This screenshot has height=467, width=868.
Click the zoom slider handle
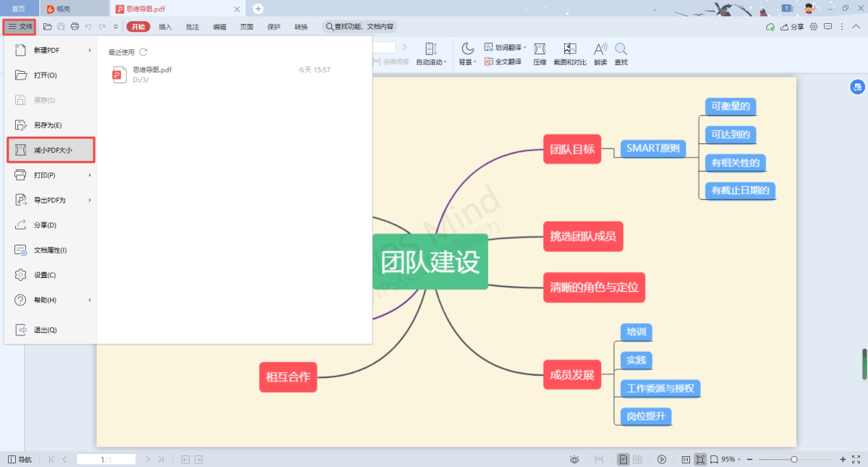pyautogui.click(x=794, y=459)
